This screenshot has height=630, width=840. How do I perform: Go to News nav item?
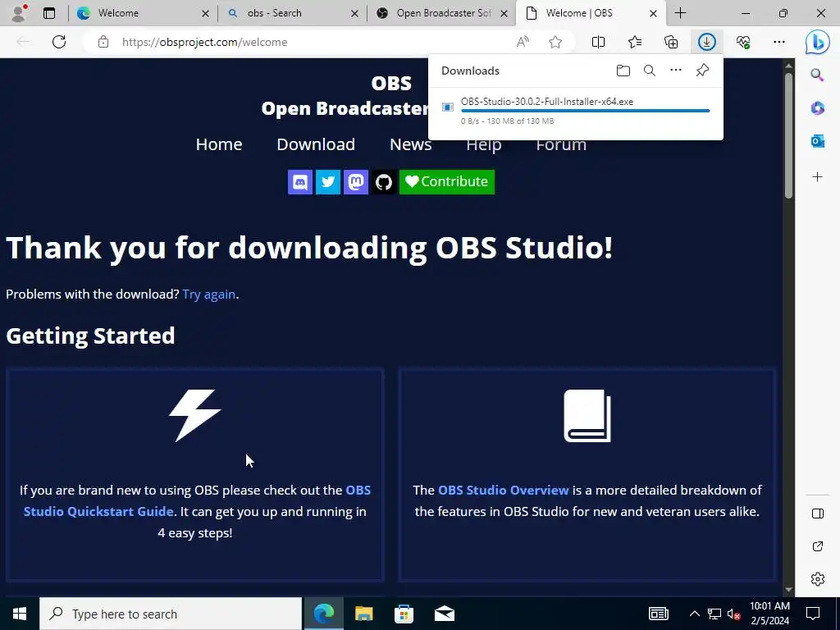(410, 144)
